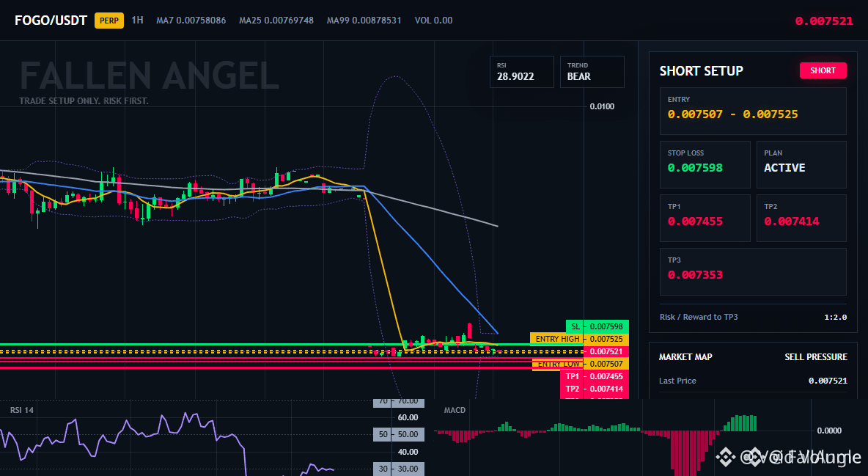Click the red SHORT badge button

tap(823, 70)
